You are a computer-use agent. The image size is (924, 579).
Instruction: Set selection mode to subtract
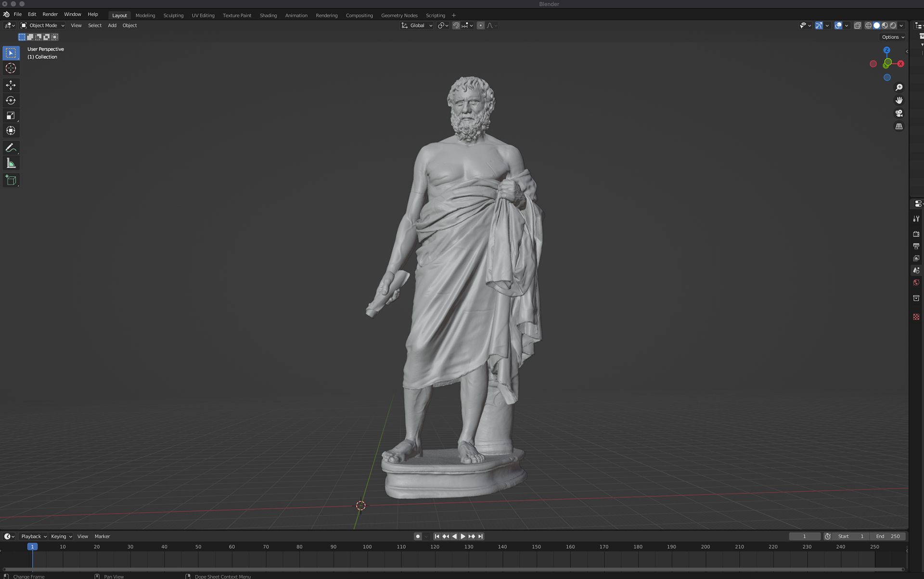38,37
